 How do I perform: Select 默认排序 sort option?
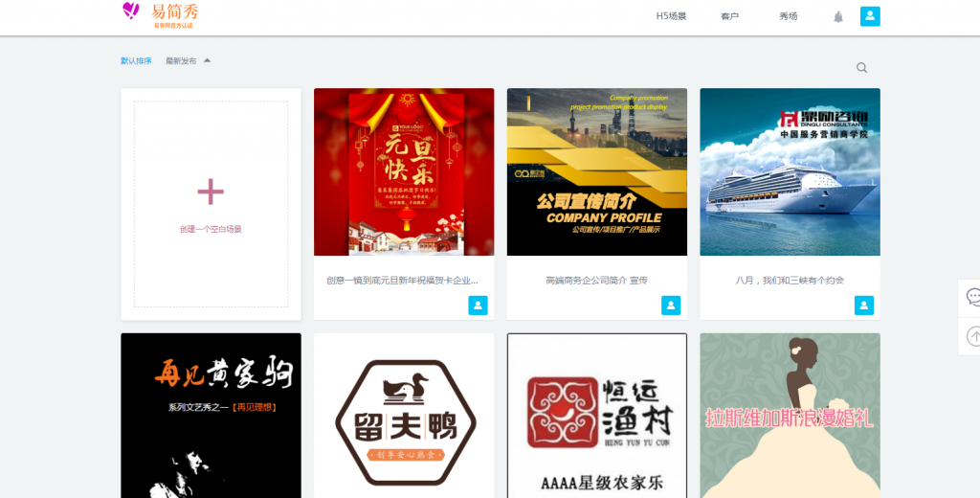pos(136,61)
